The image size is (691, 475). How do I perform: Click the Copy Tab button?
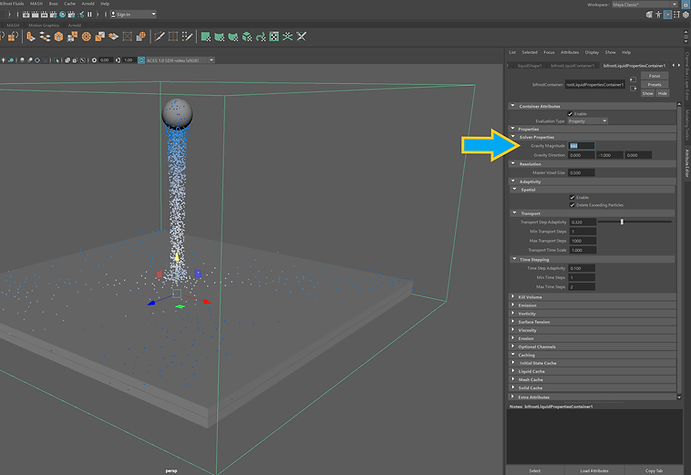654,471
